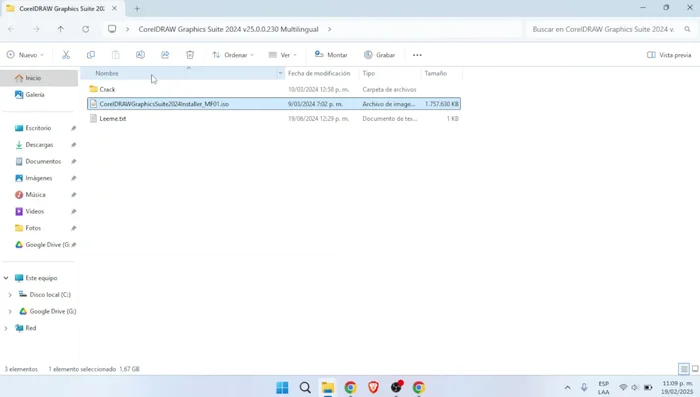Open the Ver view dropdown

click(282, 55)
